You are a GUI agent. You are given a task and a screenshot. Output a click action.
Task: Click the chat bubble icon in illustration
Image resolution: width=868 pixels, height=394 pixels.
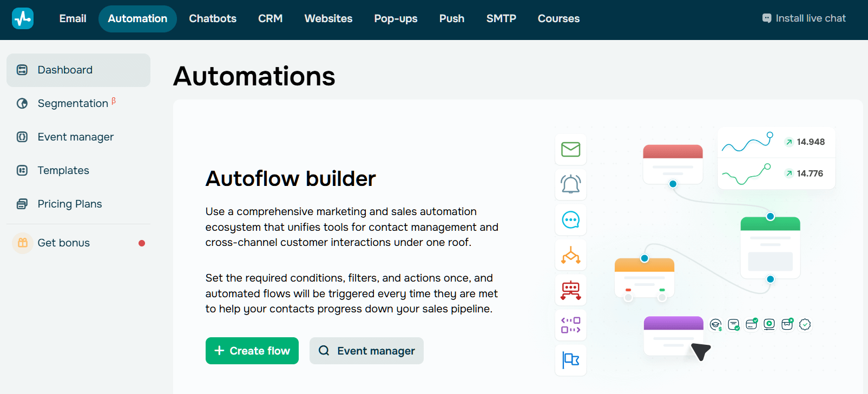click(x=570, y=220)
